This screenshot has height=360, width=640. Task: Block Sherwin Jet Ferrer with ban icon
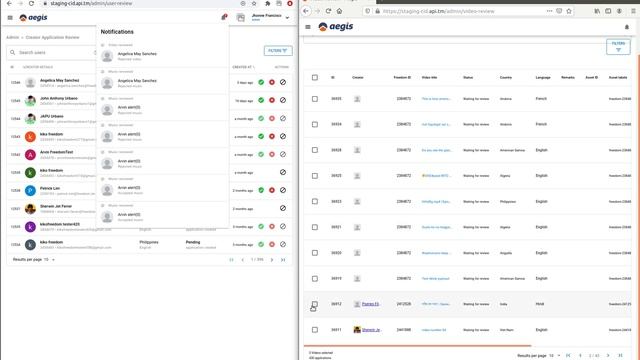(x=283, y=208)
